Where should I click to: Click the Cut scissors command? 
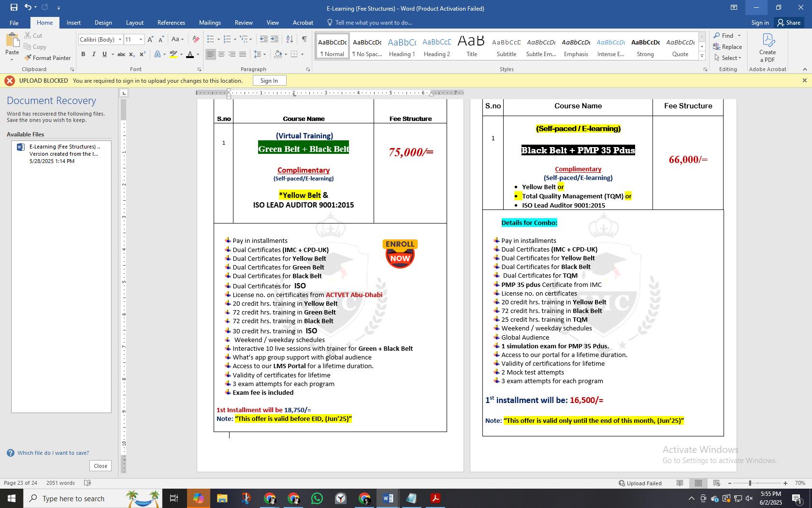click(x=33, y=35)
